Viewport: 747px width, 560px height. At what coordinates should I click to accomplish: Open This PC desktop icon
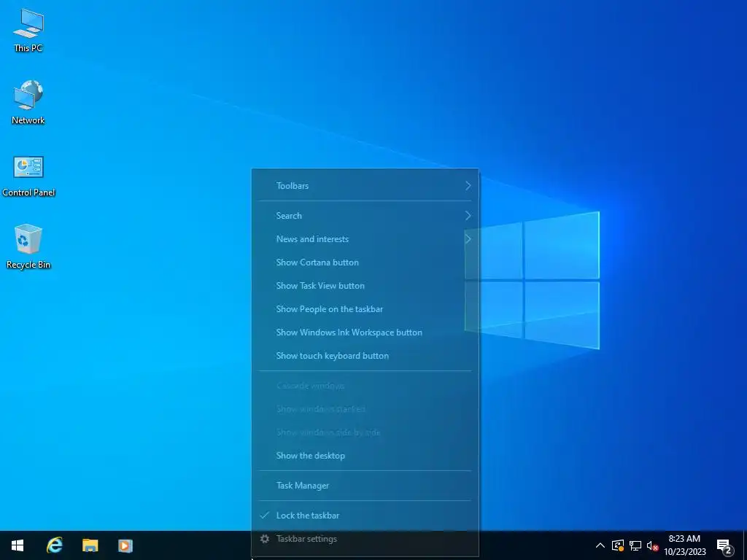click(x=28, y=31)
